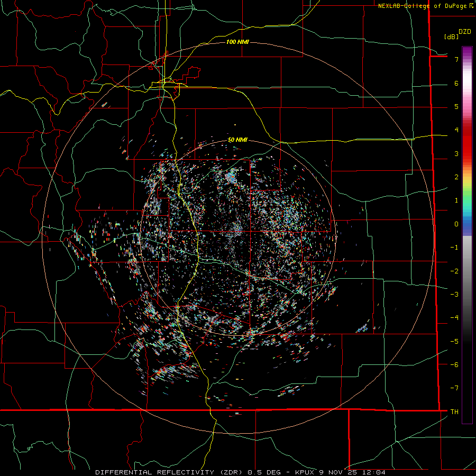
Task: Click the DIFFERENTIAL REFLECTIVITY (ZDR) title text
Action: tap(169, 472)
